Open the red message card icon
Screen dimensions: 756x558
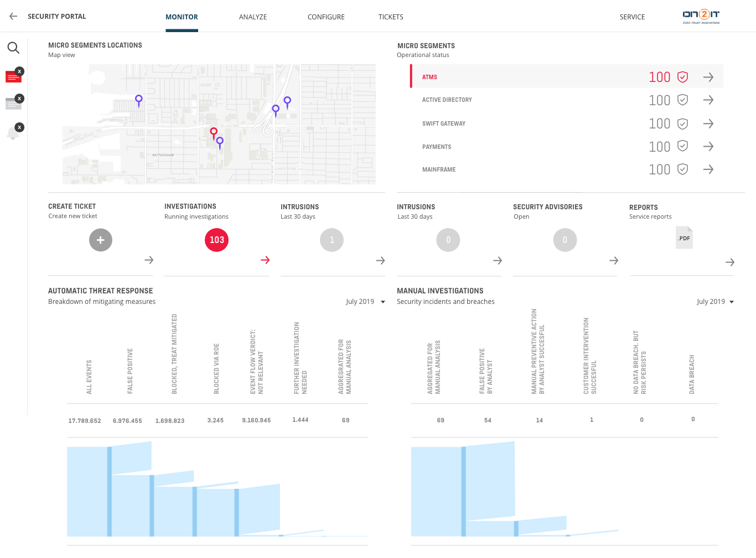pos(13,77)
